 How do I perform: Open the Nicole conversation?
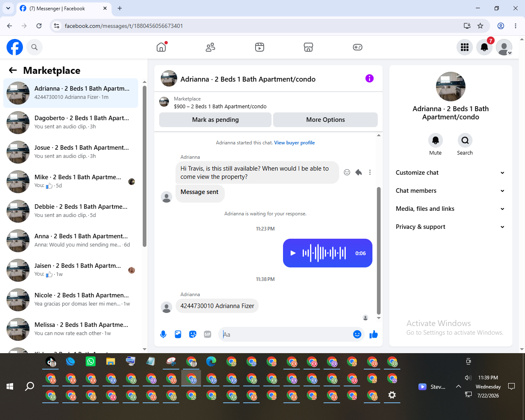(71, 300)
